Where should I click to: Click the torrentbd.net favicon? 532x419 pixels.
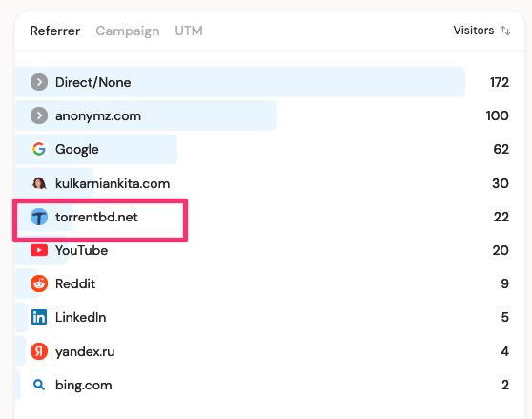point(39,217)
